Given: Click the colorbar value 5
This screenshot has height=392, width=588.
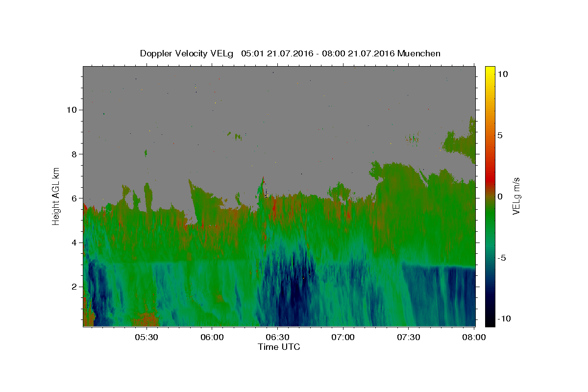Looking at the screenshot, I should [x=499, y=135].
